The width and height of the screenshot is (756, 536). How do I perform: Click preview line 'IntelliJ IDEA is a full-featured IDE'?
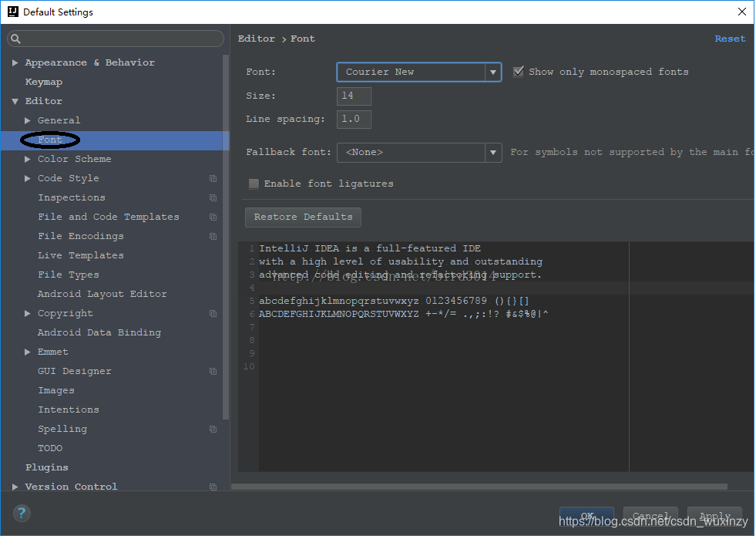click(370, 248)
